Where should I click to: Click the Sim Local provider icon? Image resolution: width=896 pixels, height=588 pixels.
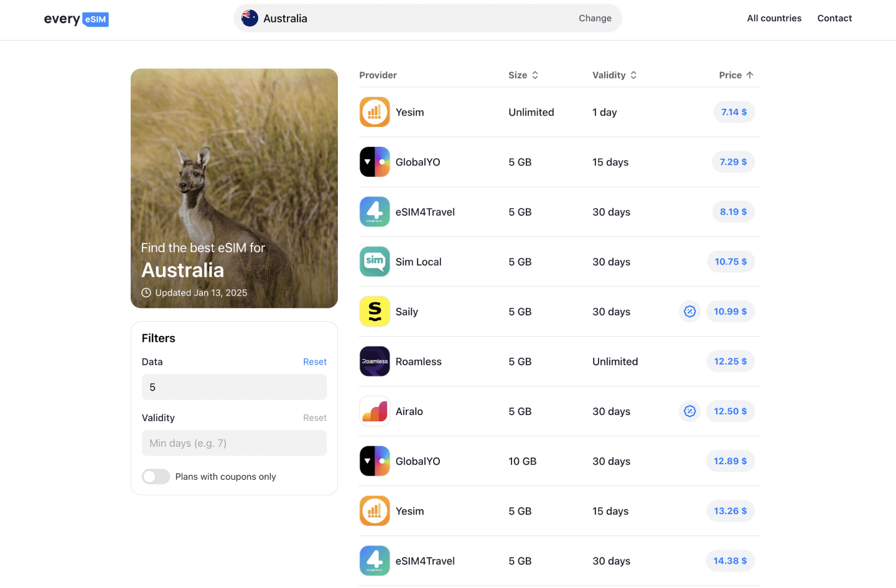(x=375, y=261)
